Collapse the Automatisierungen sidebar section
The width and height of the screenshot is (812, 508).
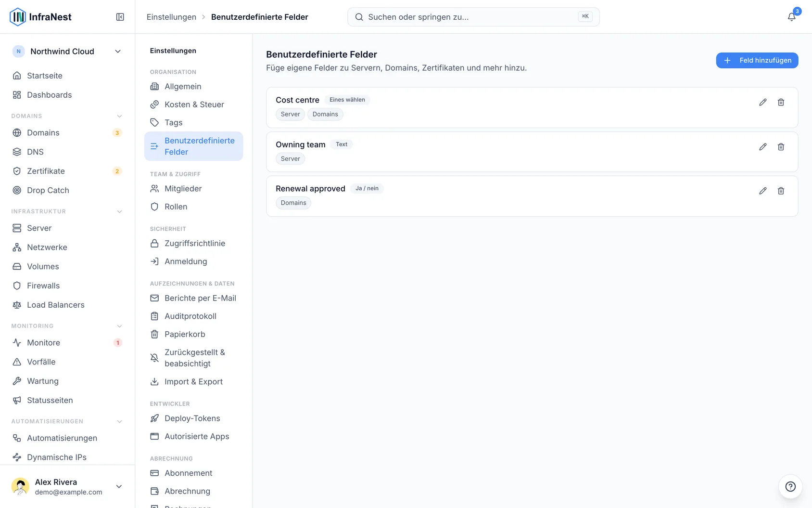pos(119,421)
